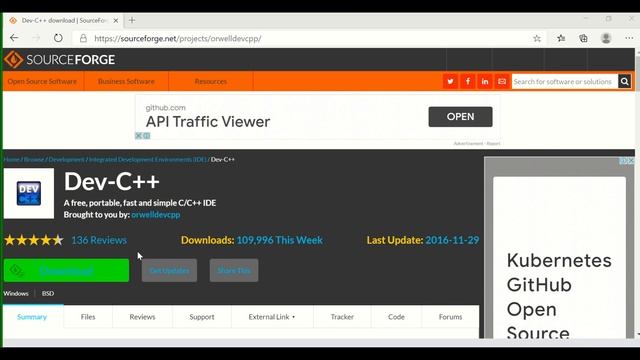Open the collections icon in the toolbar
This screenshot has width=640, height=360.
pos(583,38)
